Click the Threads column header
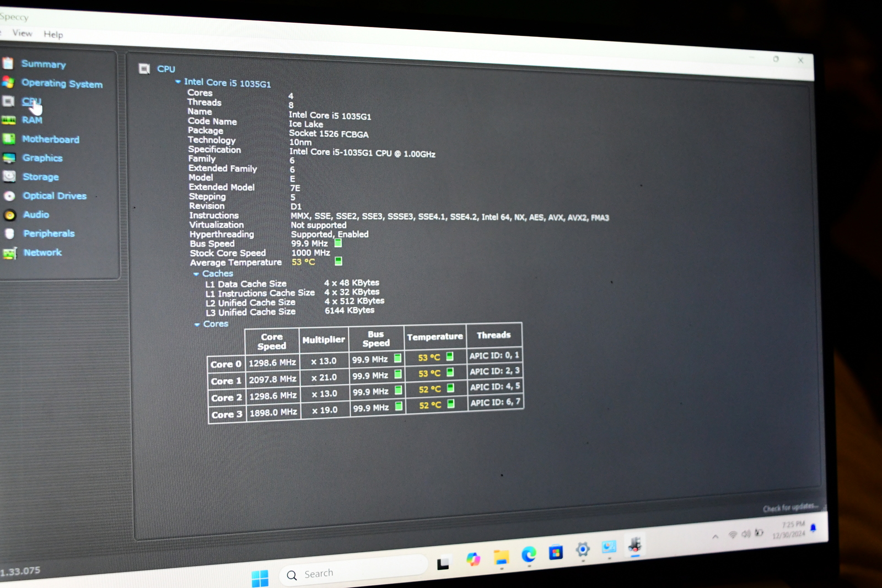Viewport: 882px width, 588px height. 494,335
